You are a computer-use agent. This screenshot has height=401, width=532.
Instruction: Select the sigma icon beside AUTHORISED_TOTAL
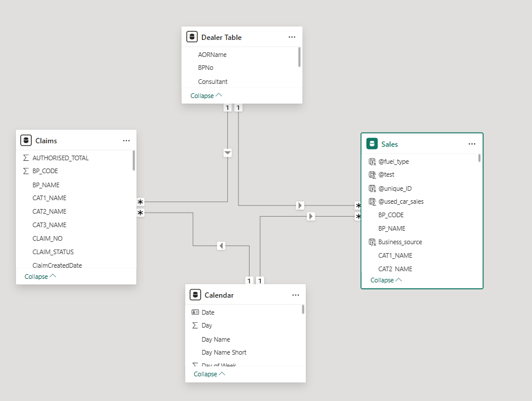26,158
